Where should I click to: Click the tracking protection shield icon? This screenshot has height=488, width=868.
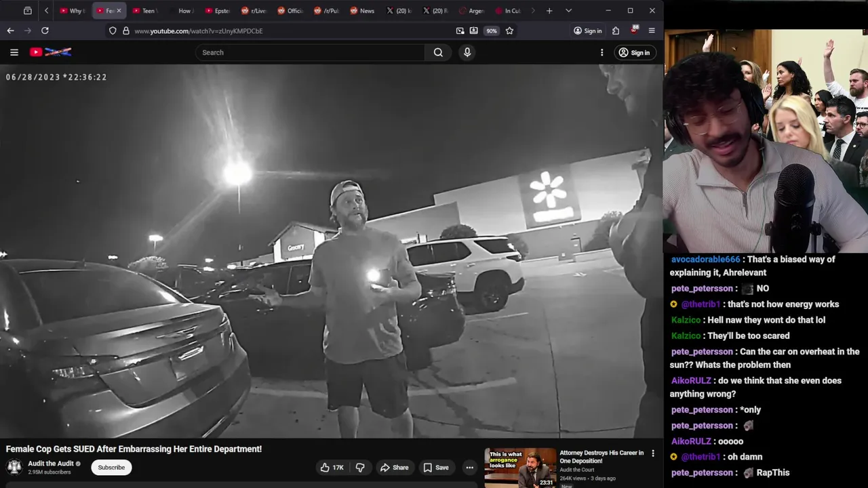113,30
